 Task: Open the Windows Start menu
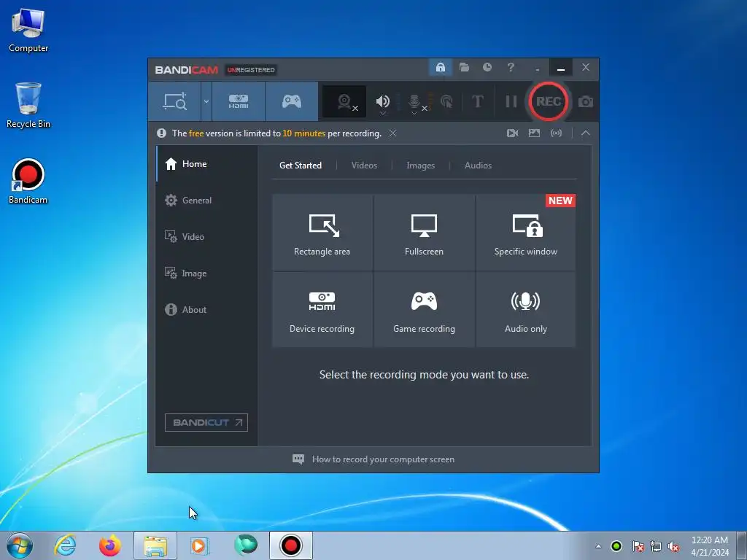pyautogui.click(x=20, y=545)
